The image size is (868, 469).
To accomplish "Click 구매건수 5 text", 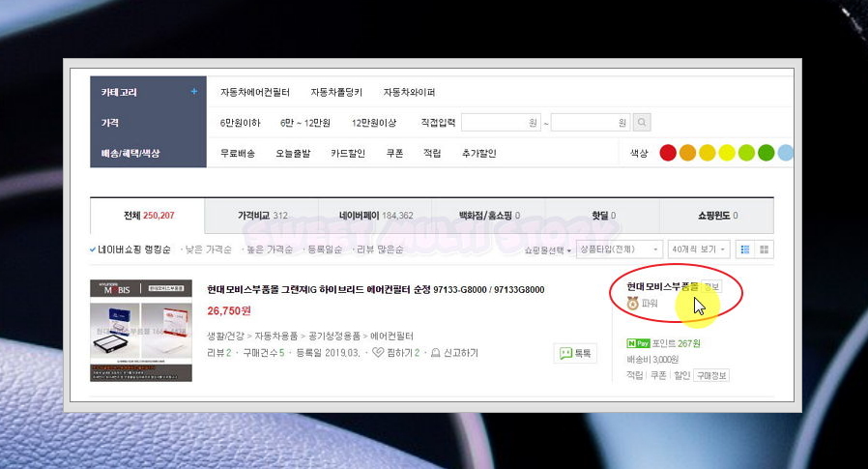I will point(264,353).
